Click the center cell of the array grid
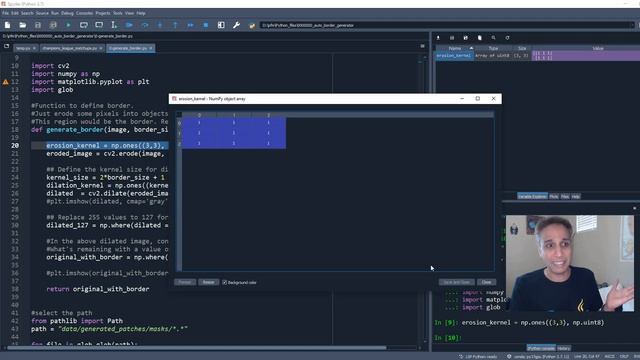The height and width of the screenshot is (360, 640). click(x=234, y=133)
